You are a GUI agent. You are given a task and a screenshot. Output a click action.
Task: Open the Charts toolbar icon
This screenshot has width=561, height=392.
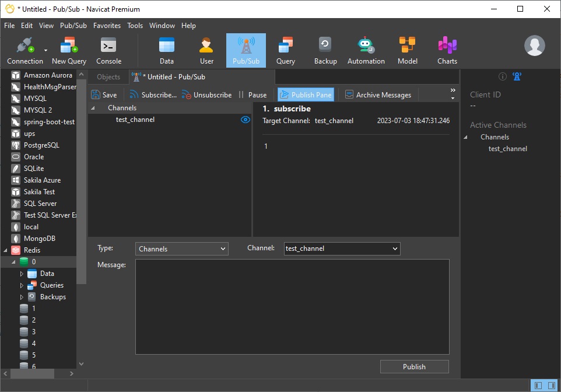tap(447, 51)
